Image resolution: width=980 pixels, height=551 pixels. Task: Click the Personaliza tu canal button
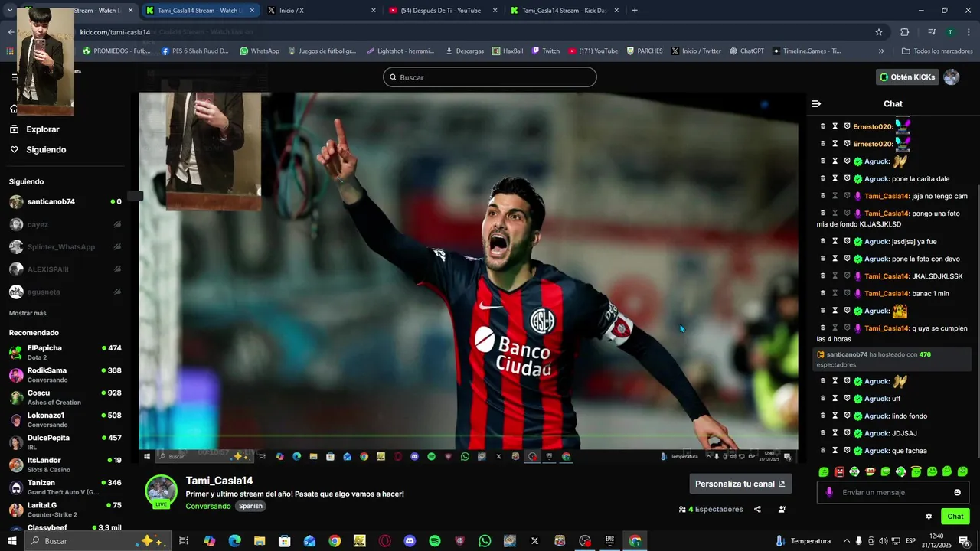pos(740,484)
